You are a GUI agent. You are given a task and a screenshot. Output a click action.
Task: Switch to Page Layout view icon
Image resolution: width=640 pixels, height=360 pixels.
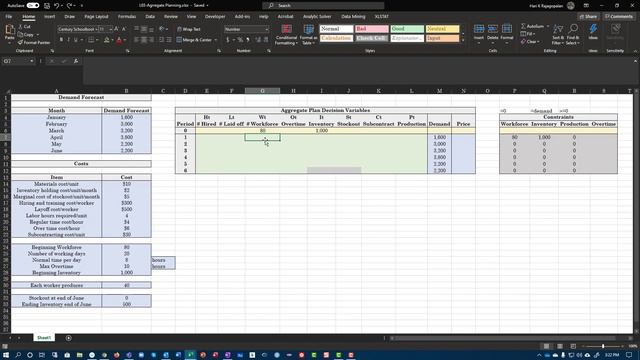pos(560,346)
